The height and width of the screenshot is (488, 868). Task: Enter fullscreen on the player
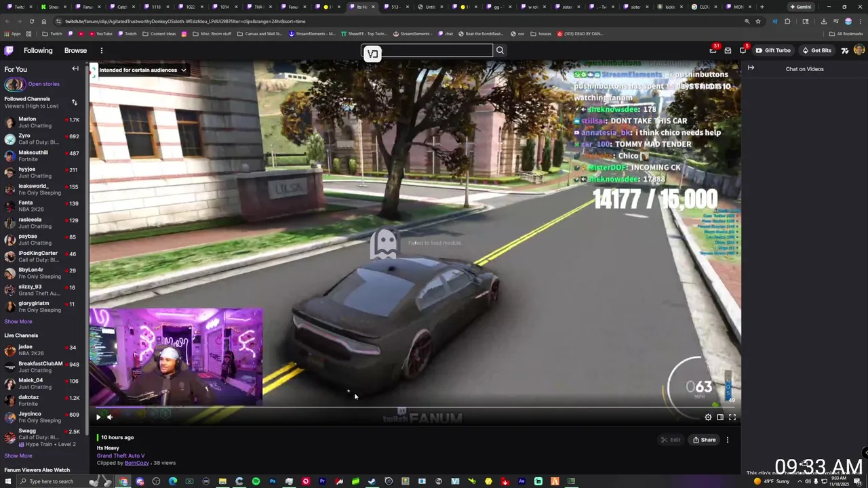(x=732, y=417)
